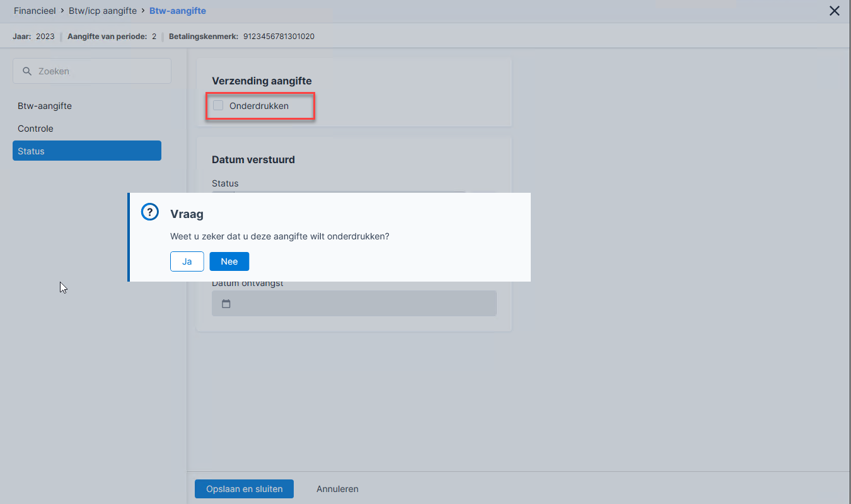
Task: Focus the Zoeken search field
Action: click(92, 71)
